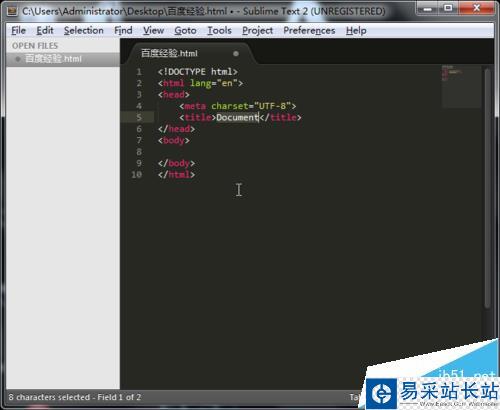Click the vertical scrollbar of the editor
Viewport: 500px width, 410px height.
click(487, 188)
